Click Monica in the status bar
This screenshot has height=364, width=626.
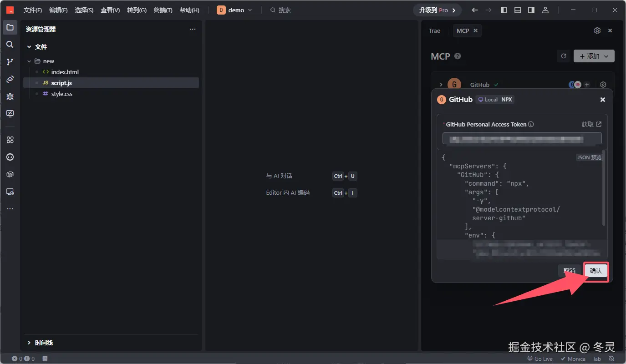pos(572,359)
